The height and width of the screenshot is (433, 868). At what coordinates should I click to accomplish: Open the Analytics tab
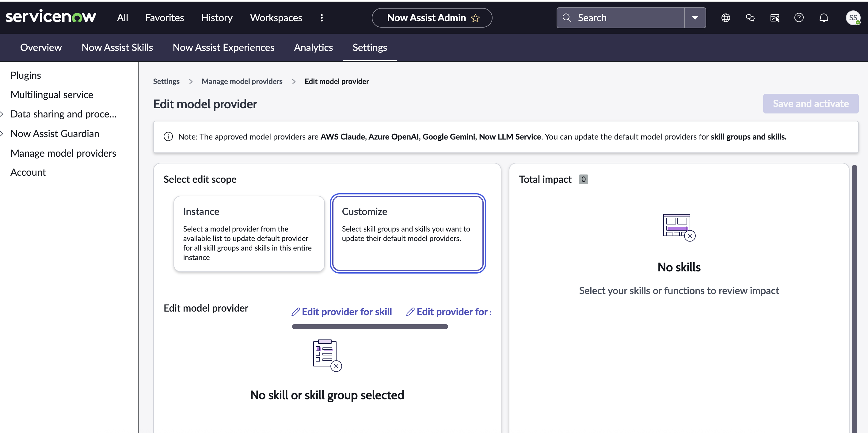(x=313, y=48)
